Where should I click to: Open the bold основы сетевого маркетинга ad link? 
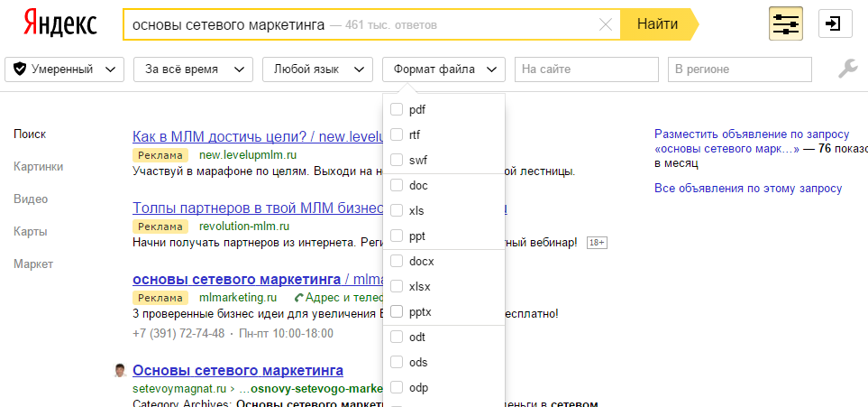[x=258, y=278]
